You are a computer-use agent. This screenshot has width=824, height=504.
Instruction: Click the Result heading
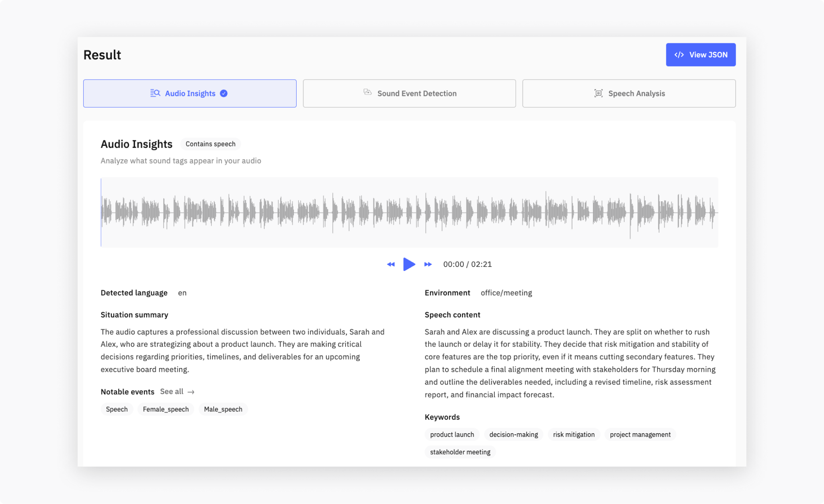click(102, 55)
